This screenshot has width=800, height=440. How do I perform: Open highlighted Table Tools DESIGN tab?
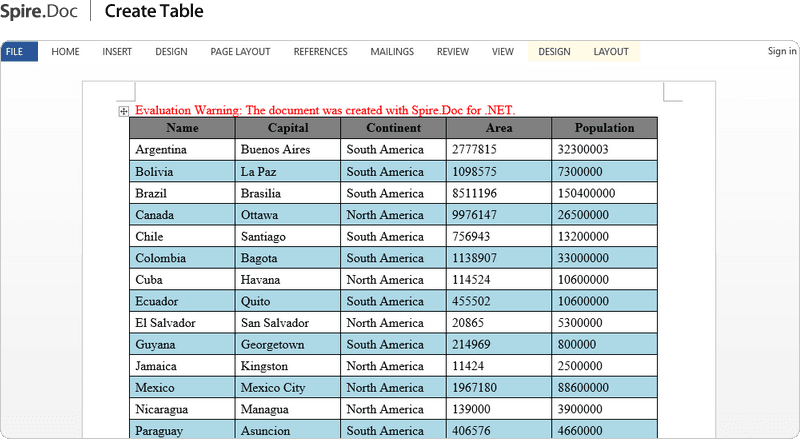point(554,52)
